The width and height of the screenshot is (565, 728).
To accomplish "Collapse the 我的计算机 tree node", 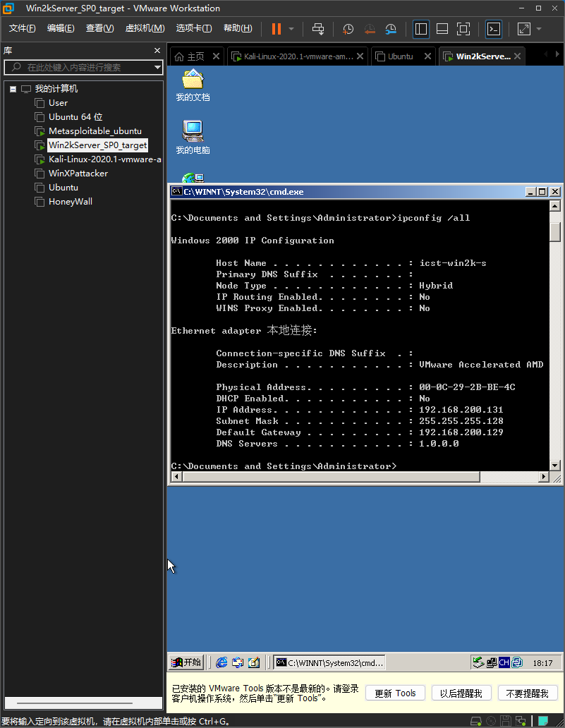I will (x=13, y=89).
